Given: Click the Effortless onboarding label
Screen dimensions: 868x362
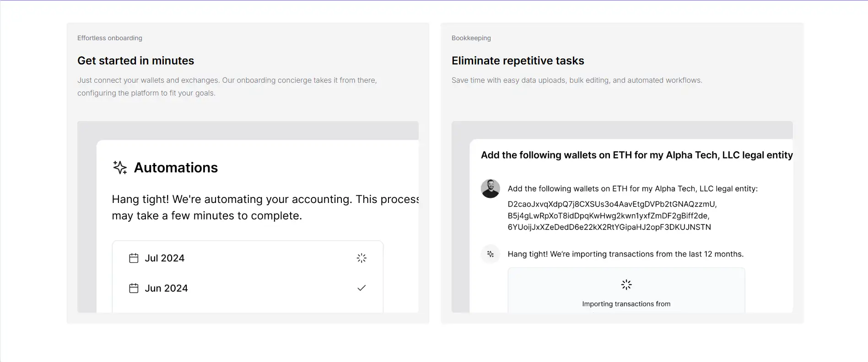Looking at the screenshot, I should coord(110,38).
